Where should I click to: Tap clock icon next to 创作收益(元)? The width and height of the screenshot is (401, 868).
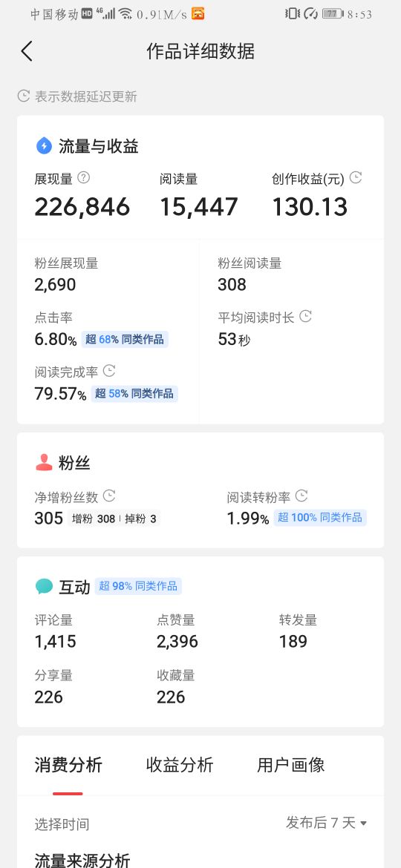pos(356,178)
